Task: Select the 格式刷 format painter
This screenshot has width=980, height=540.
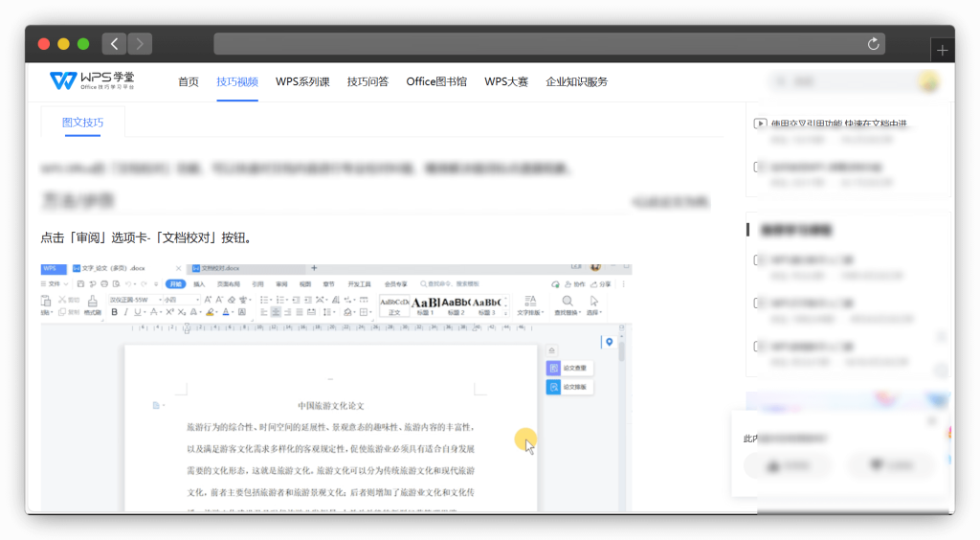Action: pyautogui.click(x=93, y=305)
